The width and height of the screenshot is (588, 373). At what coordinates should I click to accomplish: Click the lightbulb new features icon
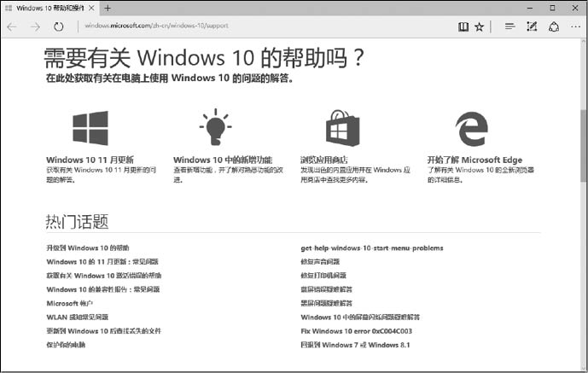216,127
